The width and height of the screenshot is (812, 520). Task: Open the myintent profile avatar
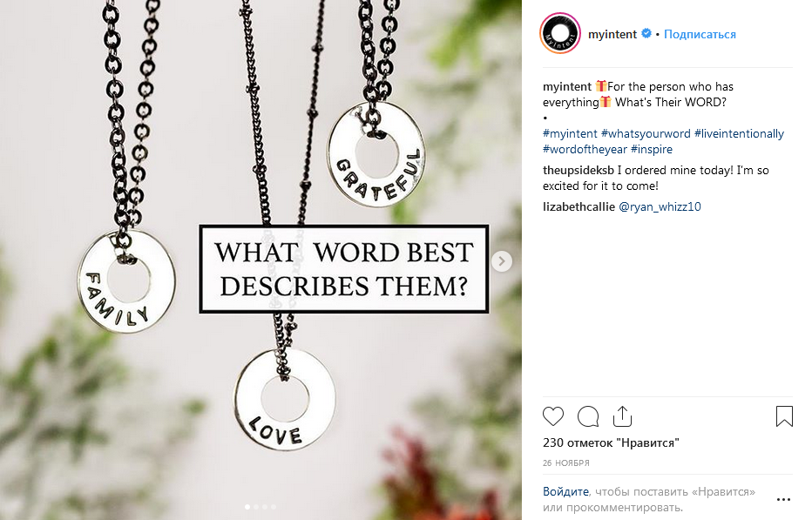click(560, 34)
